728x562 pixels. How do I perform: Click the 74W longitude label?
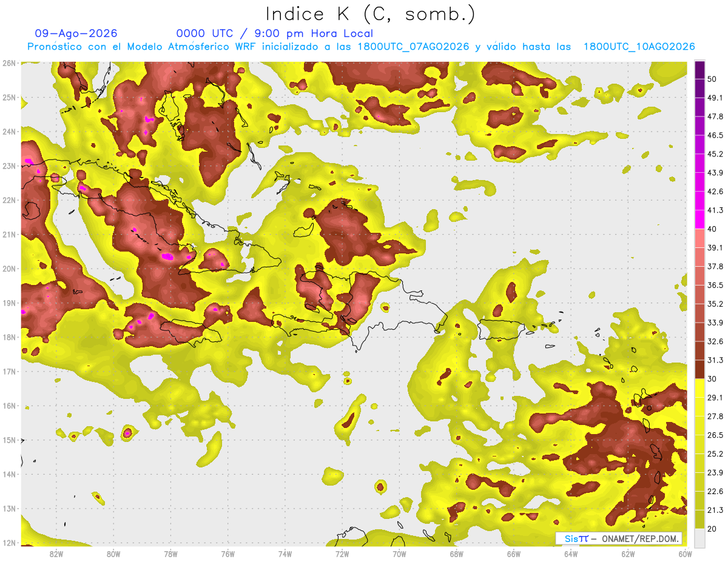click(x=285, y=554)
